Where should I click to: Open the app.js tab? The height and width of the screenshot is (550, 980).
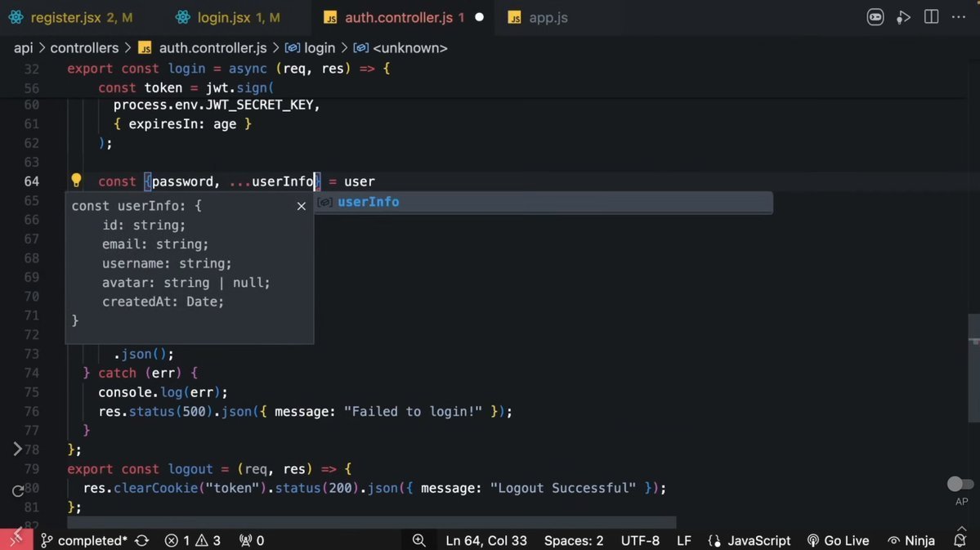[x=538, y=17]
